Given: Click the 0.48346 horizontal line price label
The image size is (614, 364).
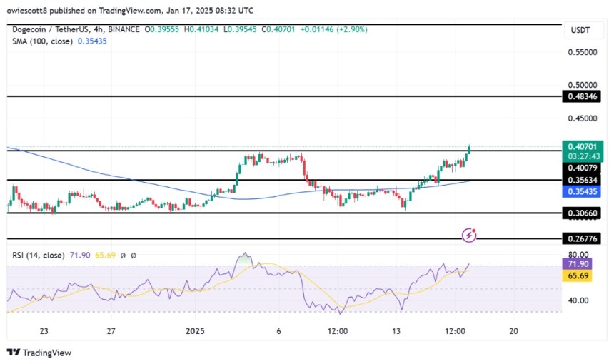Looking at the screenshot, I should pyautogui.click(x=581, y=96).
